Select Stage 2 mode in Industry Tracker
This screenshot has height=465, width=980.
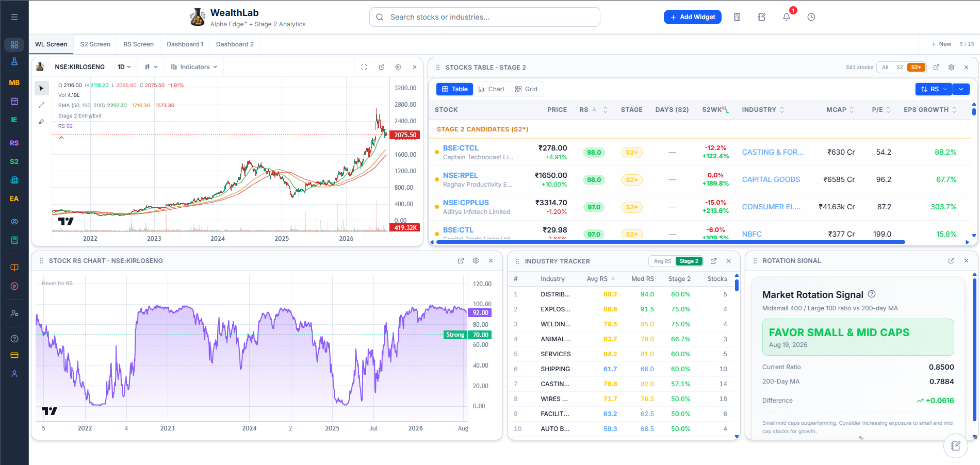click(x=689, y=261)
